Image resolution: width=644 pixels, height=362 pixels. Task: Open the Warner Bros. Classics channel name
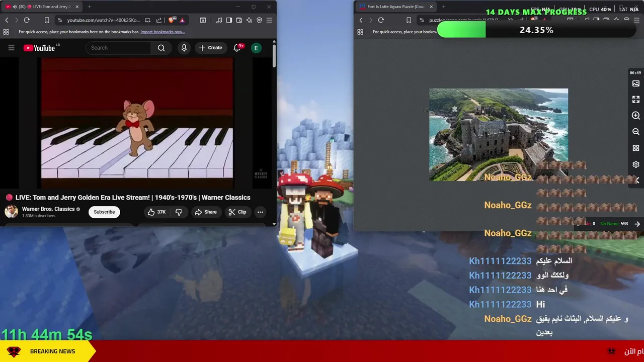(x=48, y=209)
